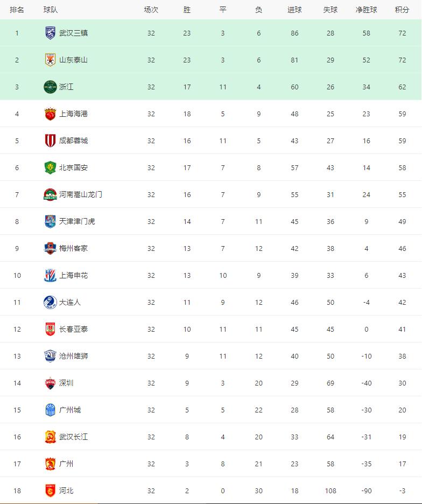Click the 大连人 blue round crest
This screenshot has height=504, width=422.
pyautogui.click(x=50, y=302)
